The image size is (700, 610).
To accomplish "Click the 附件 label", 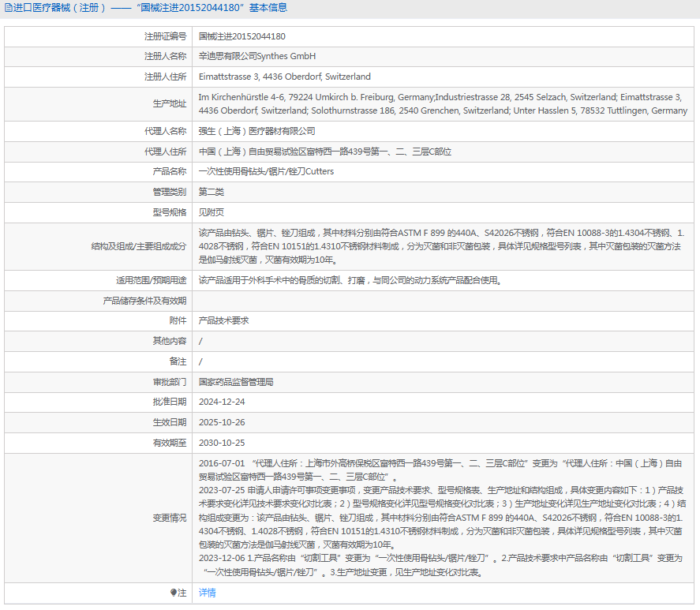I will point(178,320).
